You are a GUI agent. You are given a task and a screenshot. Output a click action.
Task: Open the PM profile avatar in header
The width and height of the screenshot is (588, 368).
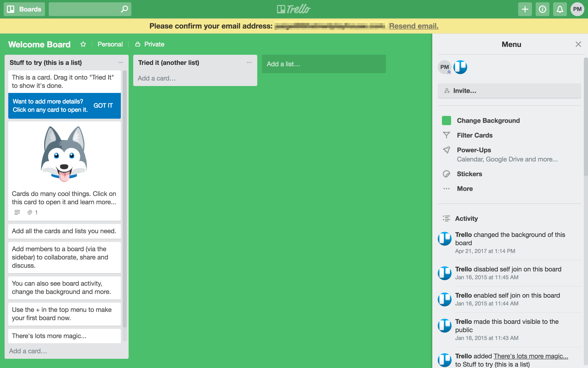[577, 9]
